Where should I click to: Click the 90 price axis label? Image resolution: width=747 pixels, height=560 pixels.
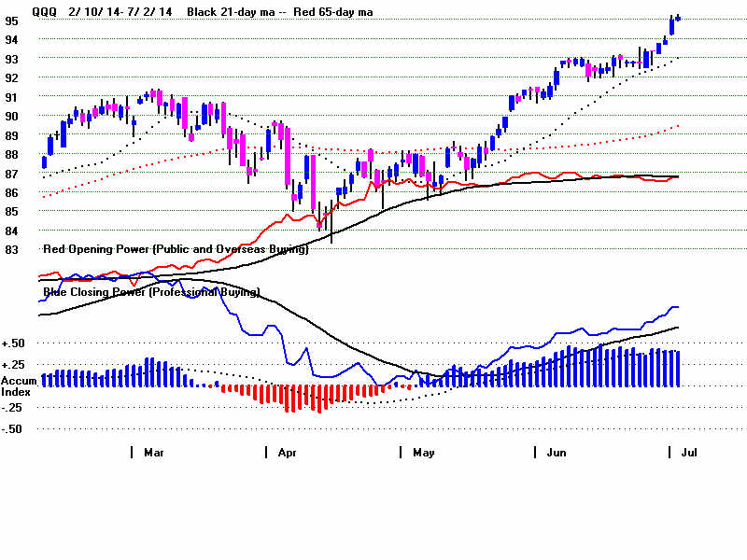[x=11, y=116]
